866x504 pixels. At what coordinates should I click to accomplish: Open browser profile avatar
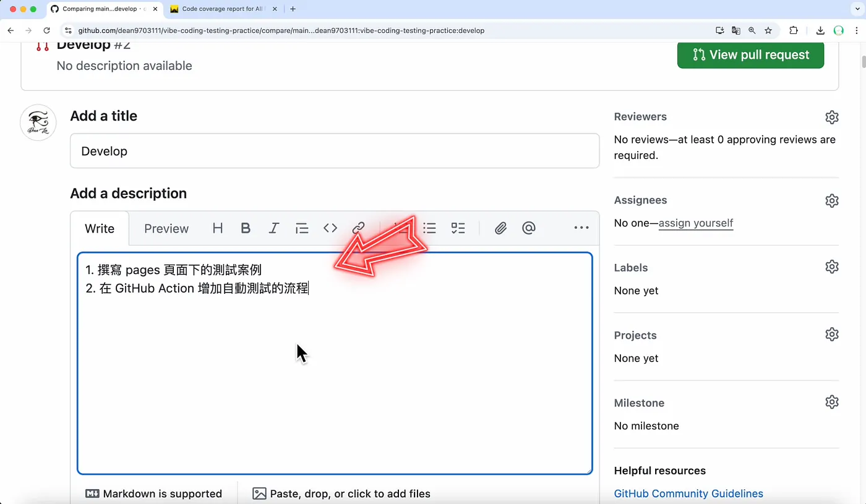coord(839,30)
